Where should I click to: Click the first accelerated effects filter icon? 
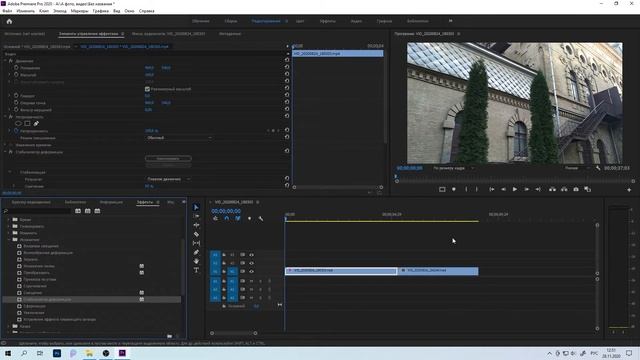78,211
